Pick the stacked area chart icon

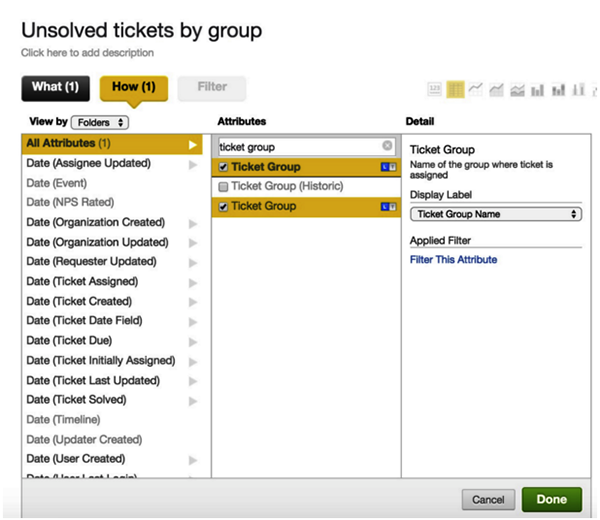tap(516, 90)
